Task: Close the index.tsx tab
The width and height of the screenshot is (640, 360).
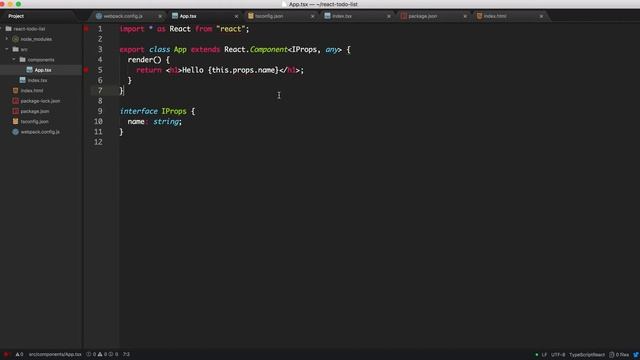Action: coord(389,16)
